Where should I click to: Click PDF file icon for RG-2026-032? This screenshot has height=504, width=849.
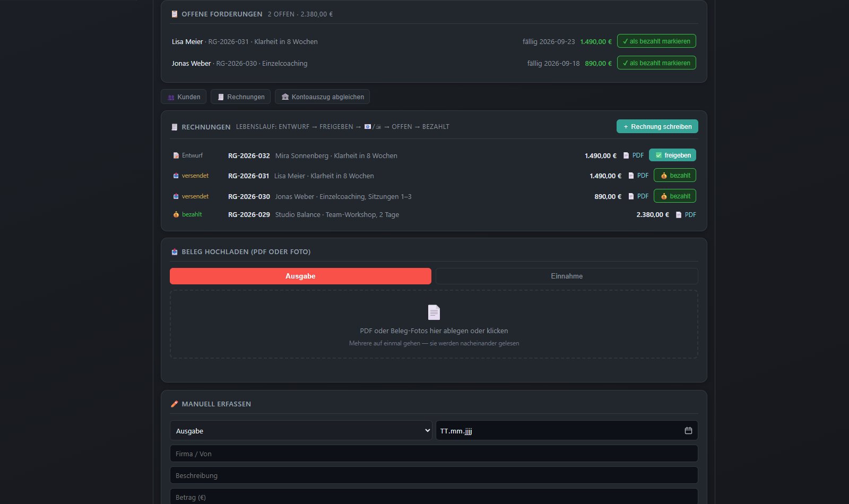626,155
